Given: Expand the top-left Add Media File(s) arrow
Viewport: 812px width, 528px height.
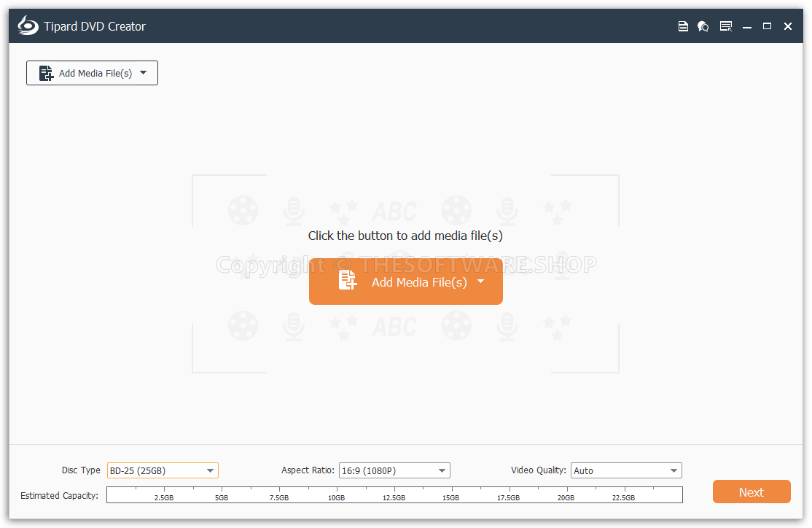Looking at the screenshot, I should coord(144,73).
